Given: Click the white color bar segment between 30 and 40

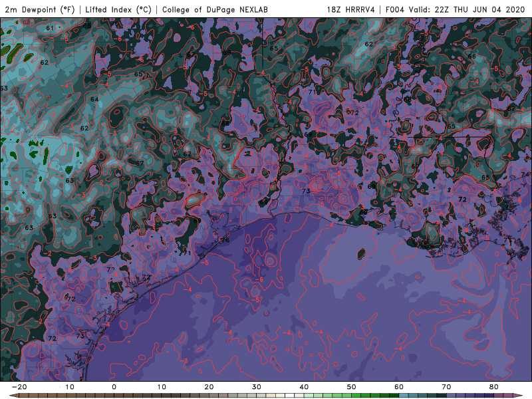Looking at the screenshot, I should (289, 396).
